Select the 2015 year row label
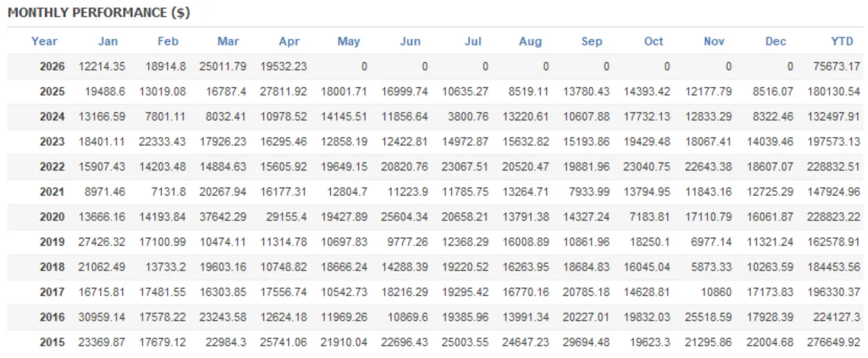868x358 pixels. tap(52, 343)
